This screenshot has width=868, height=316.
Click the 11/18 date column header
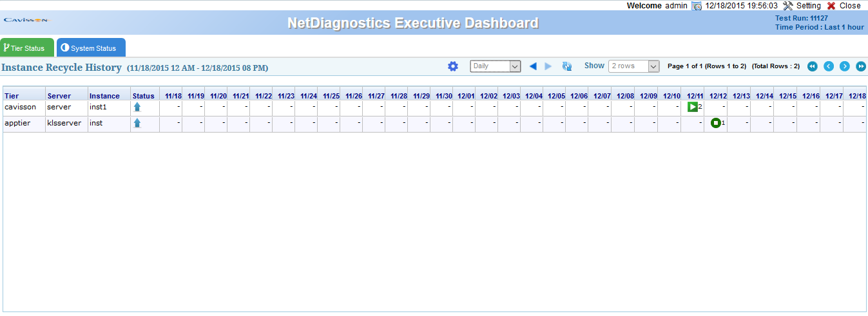(x=173, y=96)
